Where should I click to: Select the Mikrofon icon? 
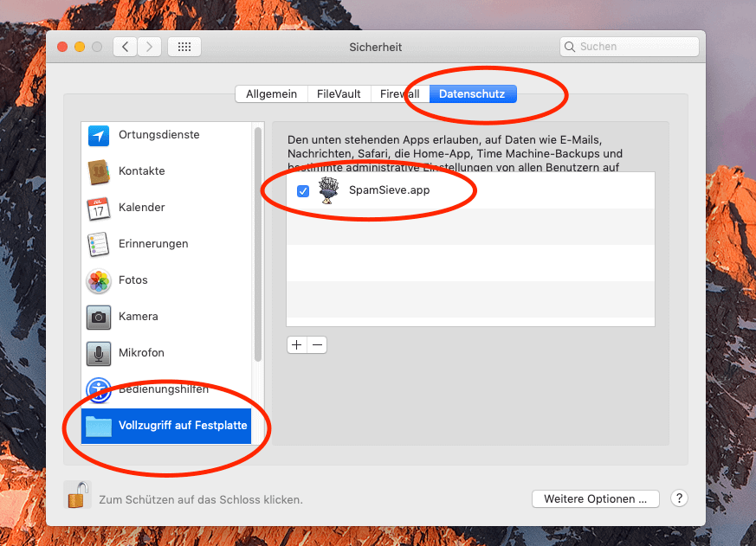(99, 353)
